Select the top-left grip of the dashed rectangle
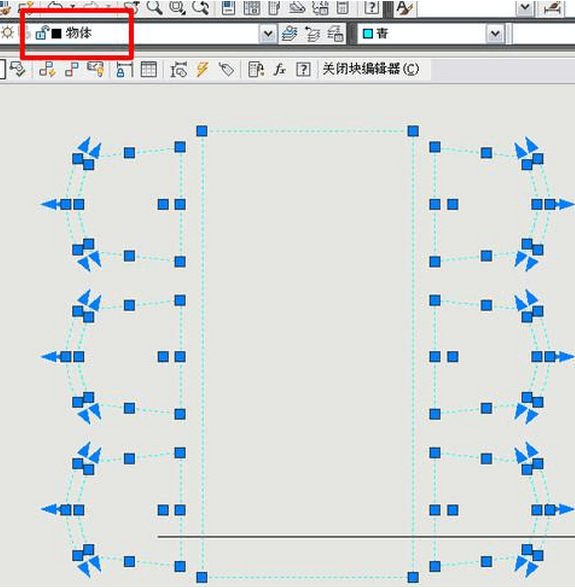The height and width of the screenshot is (588, 575). click(x=202, y=131)
